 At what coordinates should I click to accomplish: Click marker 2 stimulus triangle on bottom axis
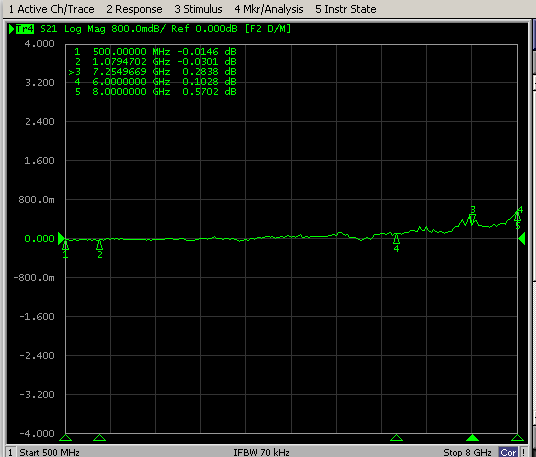pyautogui.click(x=99, y=438)
